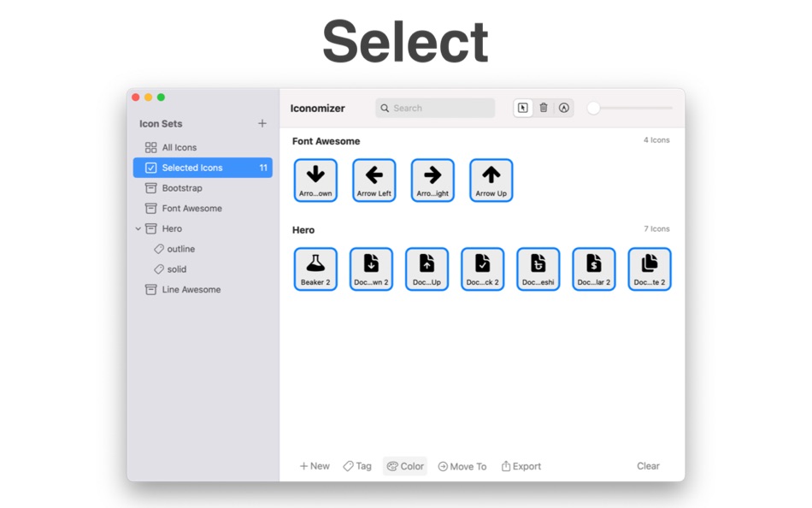Click the pencil annotation icon in the toolbar

click(564, 108)
